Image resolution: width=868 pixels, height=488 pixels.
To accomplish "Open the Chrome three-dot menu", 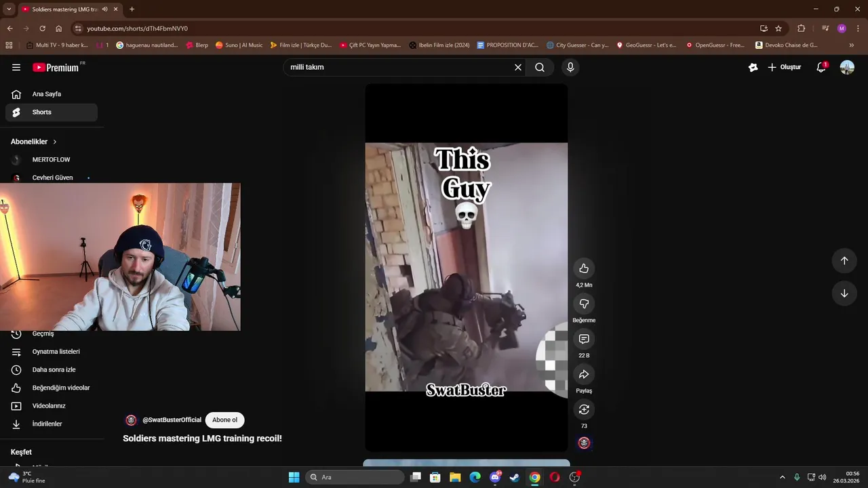I will pyautogui.click(x=859, y=28).
